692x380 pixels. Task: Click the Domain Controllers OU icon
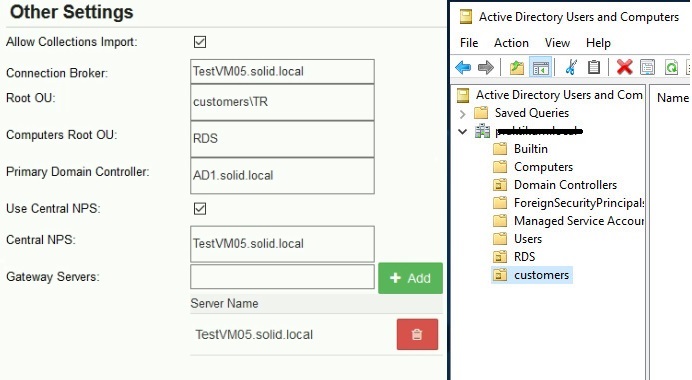point(500,185)
